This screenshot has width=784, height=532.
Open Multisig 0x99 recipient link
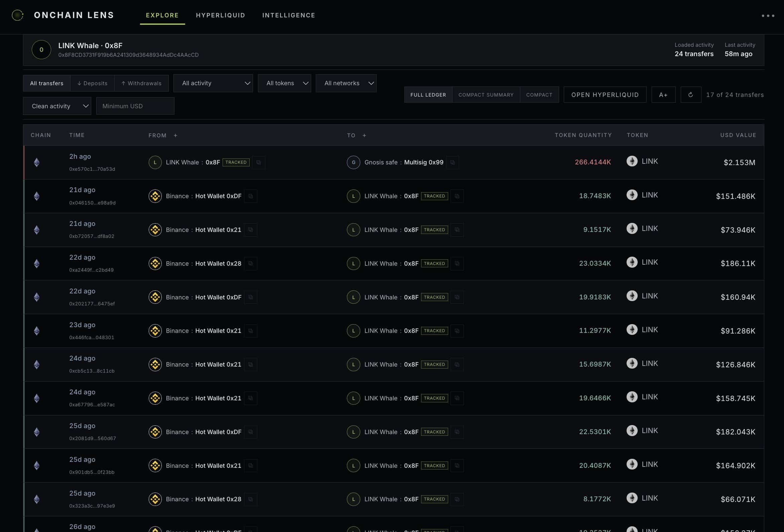[424, 163]
